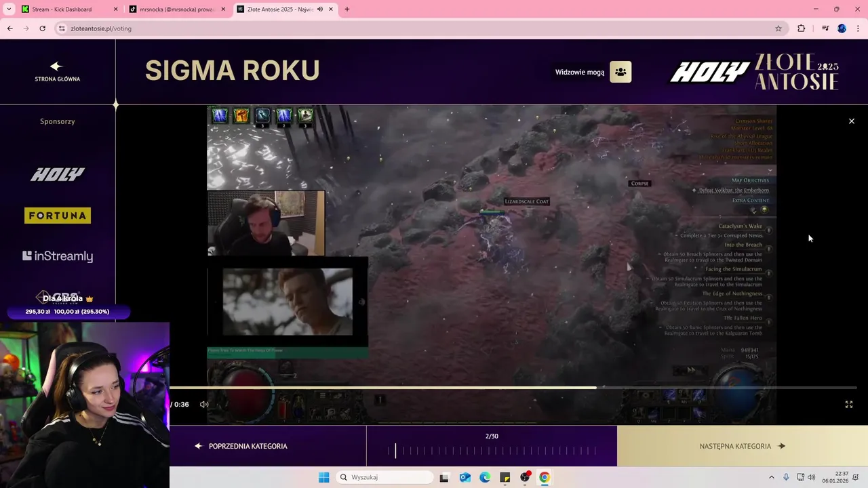Click the category timeline marker strip

[492, 451]
